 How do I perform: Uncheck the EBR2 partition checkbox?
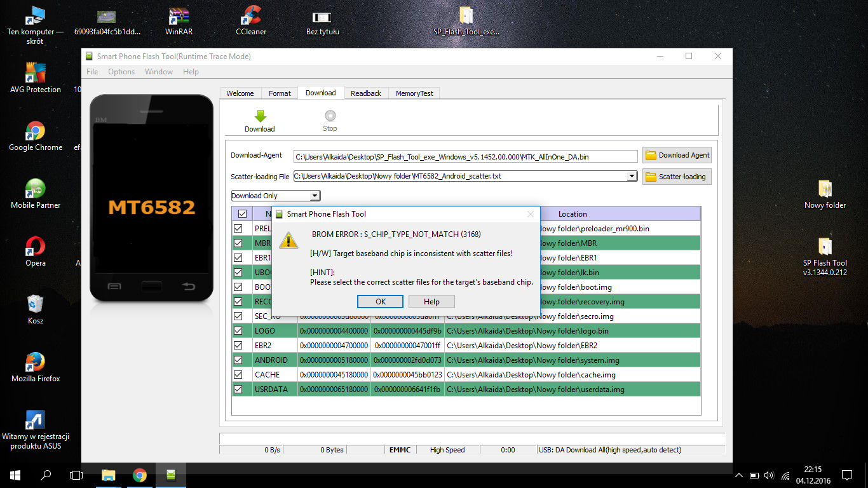[x=238, y=345]
